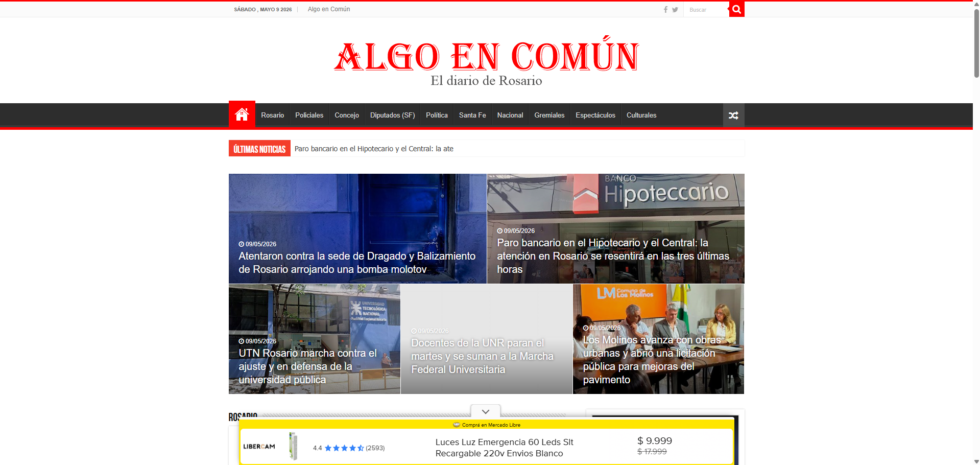
Task: Click the El diario de Rosario tagline
Action: [x=486, y=81]
